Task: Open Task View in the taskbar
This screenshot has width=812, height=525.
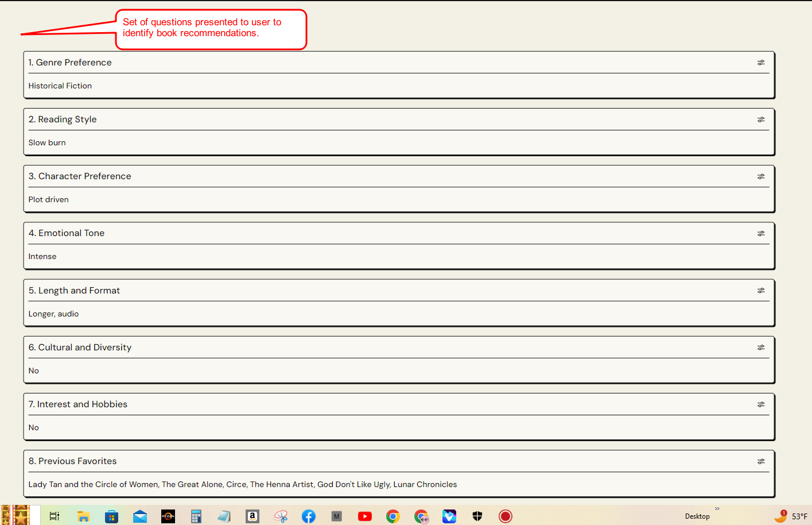Action: (55, 516)
